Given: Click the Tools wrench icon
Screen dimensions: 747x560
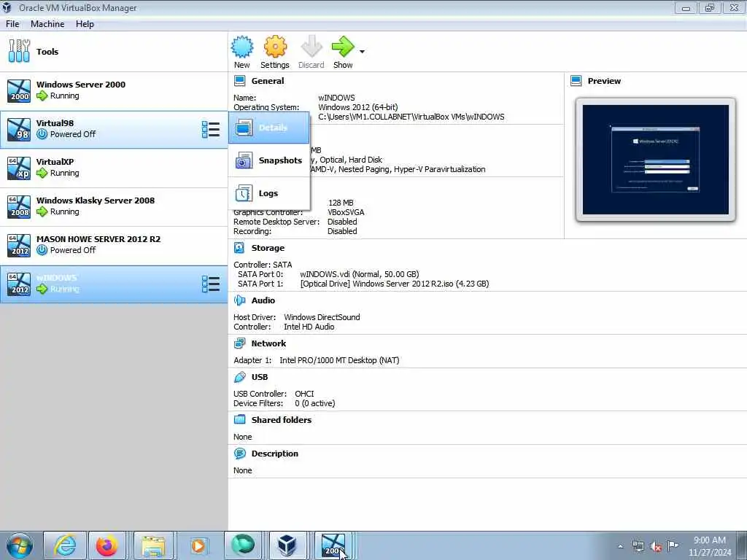Looking at the screenshot, I should pos(19,52).
